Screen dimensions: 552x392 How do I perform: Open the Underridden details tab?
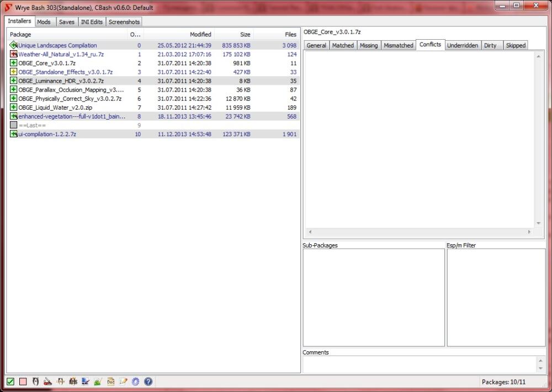[x=463, y=45]
